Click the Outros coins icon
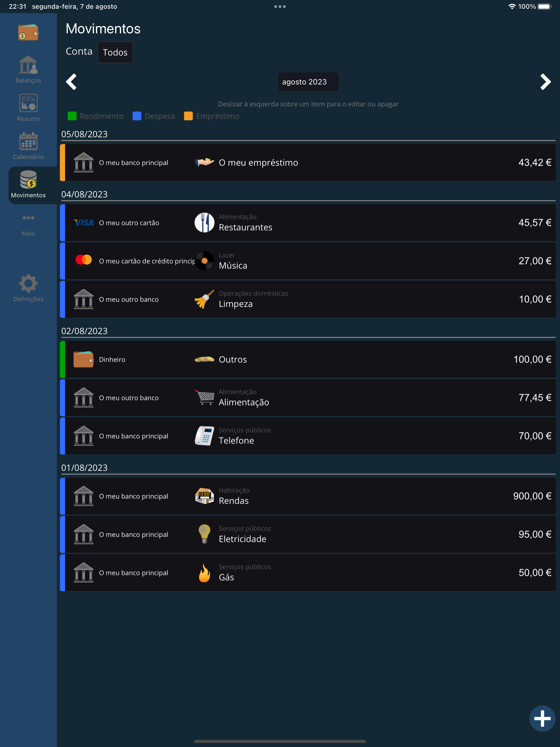The image size is (560, 747). (204, 359)
